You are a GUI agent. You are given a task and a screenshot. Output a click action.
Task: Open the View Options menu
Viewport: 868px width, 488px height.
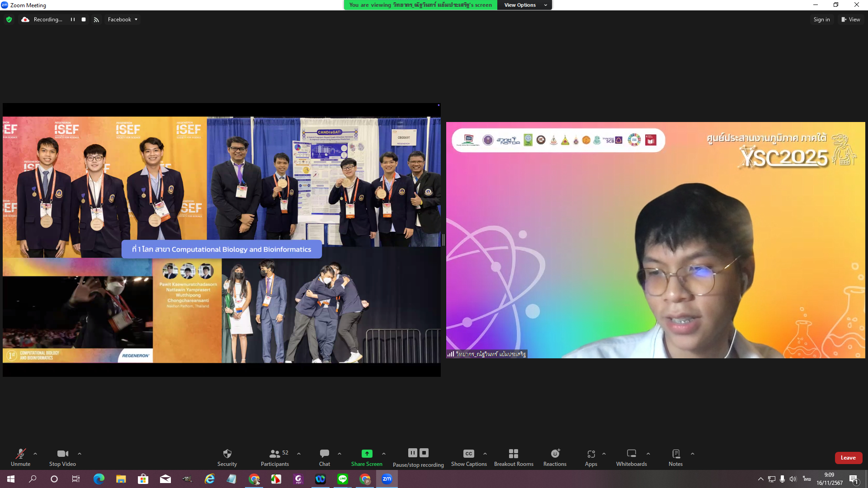pos(524,5)
